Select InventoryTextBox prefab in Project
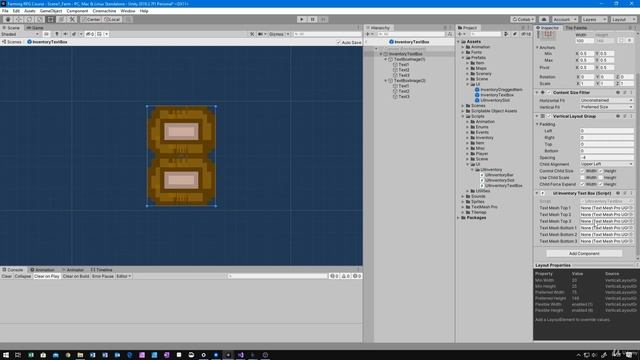This screenshot has width=640, height=360. [x=494, y=95]
